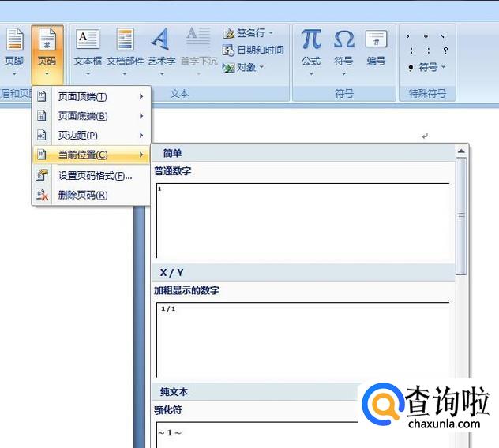
Task: Click the 签名行 signature line icon
Action: pyautogui.click(x=228, y=33)
